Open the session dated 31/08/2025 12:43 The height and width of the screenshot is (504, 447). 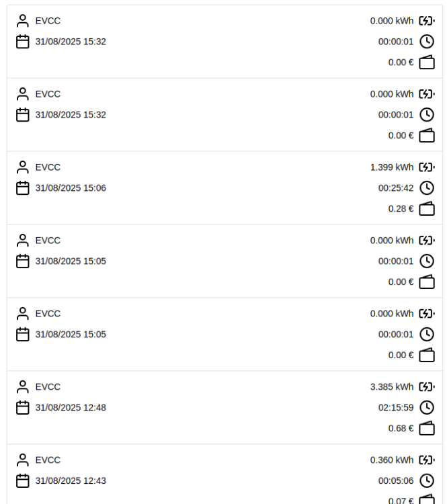click(x=225, y=474)
